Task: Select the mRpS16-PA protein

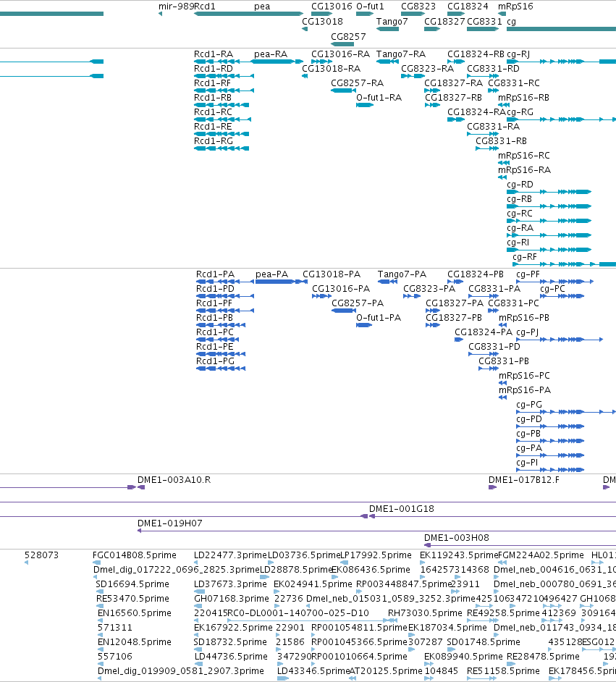Action: [525, 390]
